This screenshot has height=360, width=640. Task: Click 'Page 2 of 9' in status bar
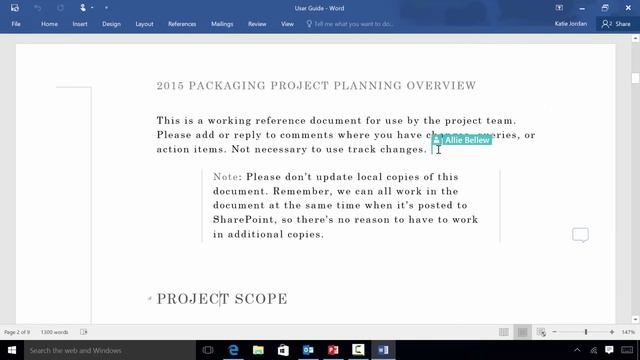pos(17,332)
